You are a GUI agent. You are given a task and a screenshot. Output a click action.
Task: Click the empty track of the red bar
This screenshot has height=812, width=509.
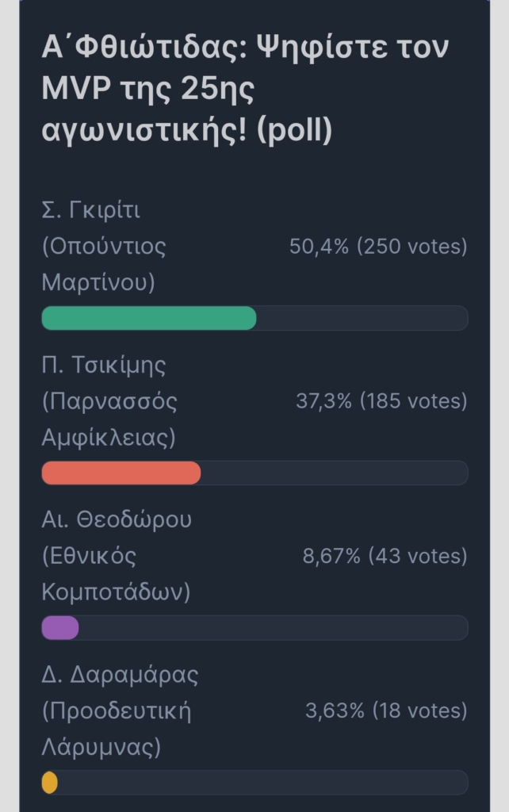[335, 473]
